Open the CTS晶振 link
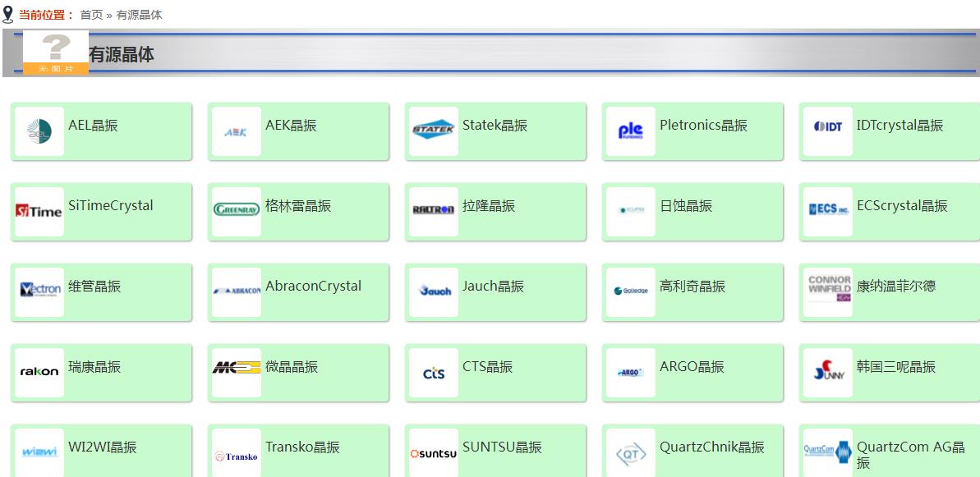Viewport: 980px width, 477px height. pos(487,367)
